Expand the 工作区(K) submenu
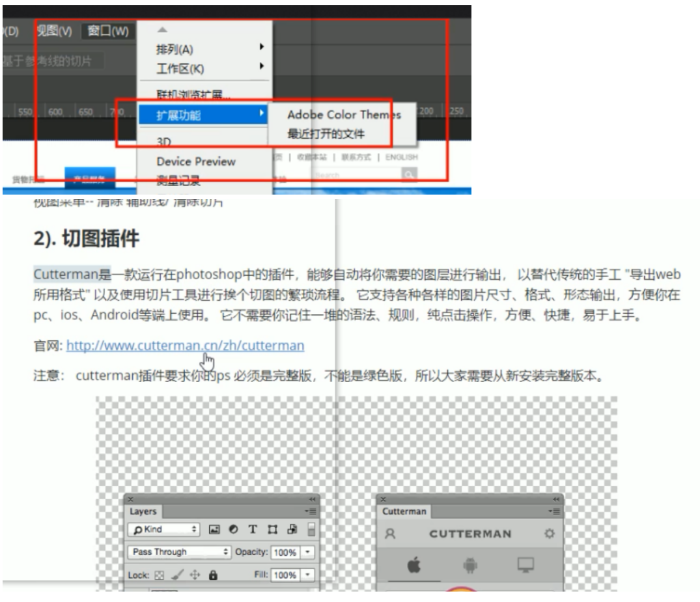 tap(205, 69)
